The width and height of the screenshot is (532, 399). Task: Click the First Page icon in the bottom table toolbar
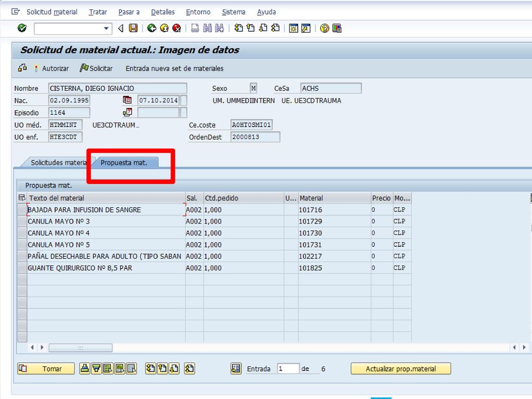click(x=151, y=368)
